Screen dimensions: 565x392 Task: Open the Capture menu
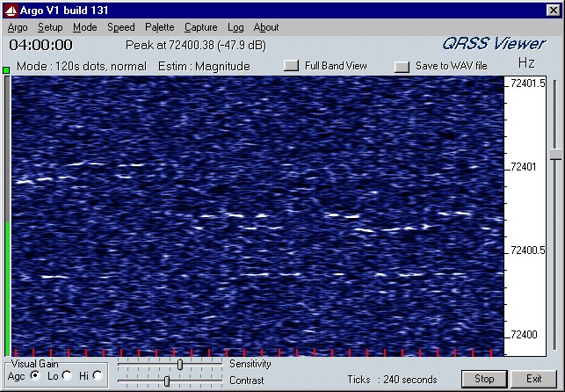pyautogui.click(x=200, y=27)
